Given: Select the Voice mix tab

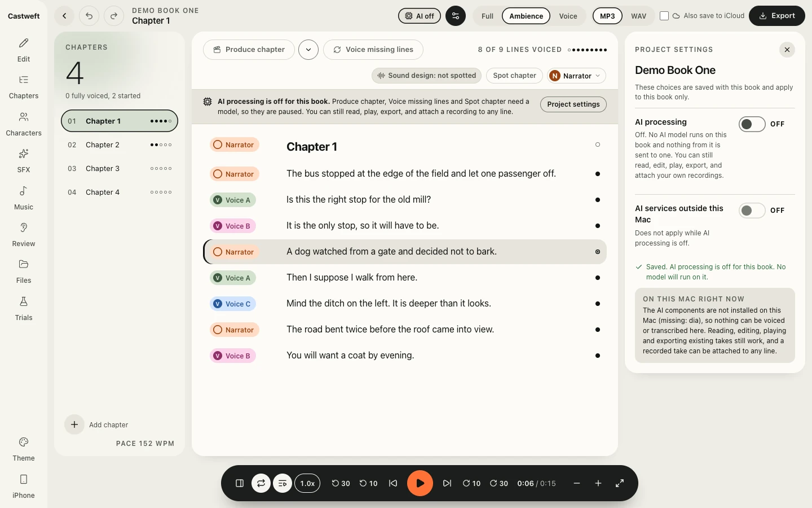Looking at the screenshot, I should click(x=568, y=16).
